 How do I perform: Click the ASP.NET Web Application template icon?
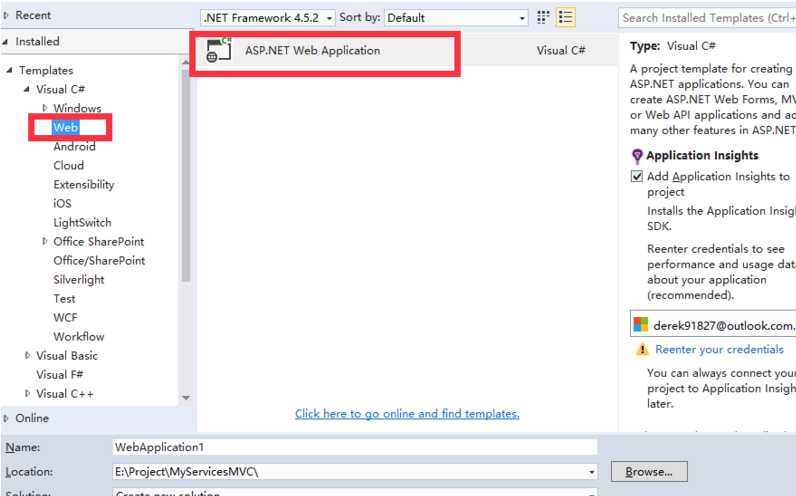(219, 50)
